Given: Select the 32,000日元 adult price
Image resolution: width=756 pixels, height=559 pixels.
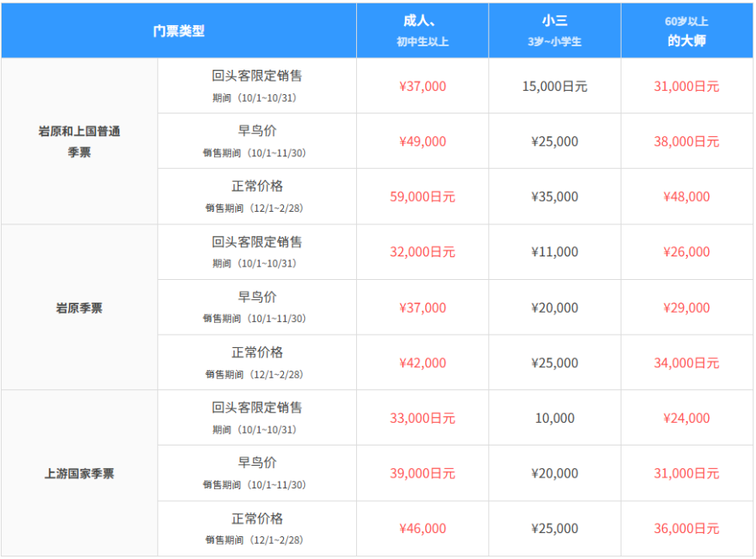Looking at the screenshot, I should coord(423,252).
